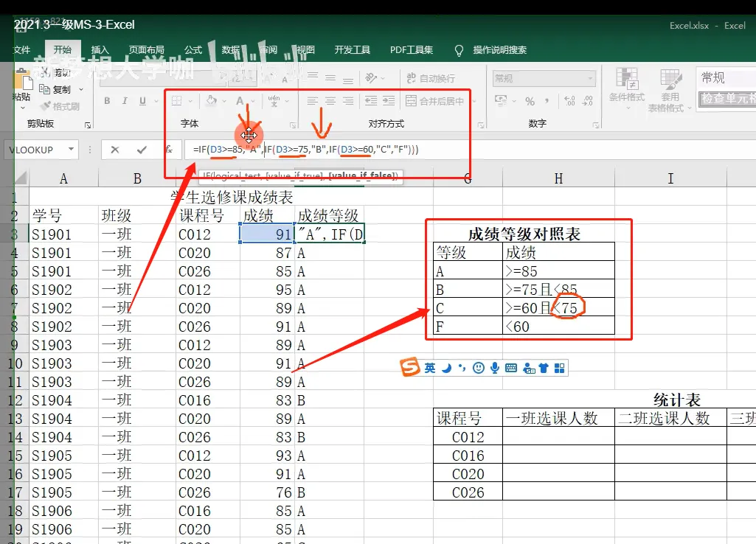This screenshot has height=544, width=756.
Task: Apply comma thousands separator style
Action: tap(547, 101)
